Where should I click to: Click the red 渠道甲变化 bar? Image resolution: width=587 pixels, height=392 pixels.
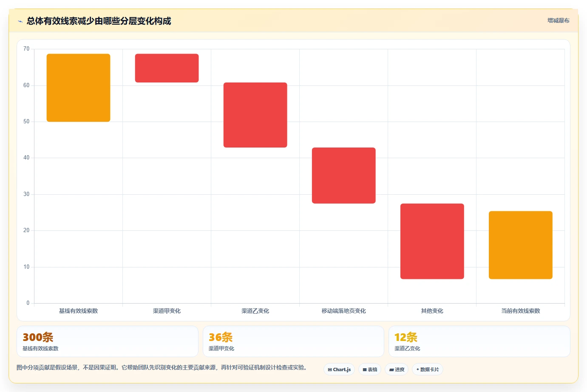point(167,68)
